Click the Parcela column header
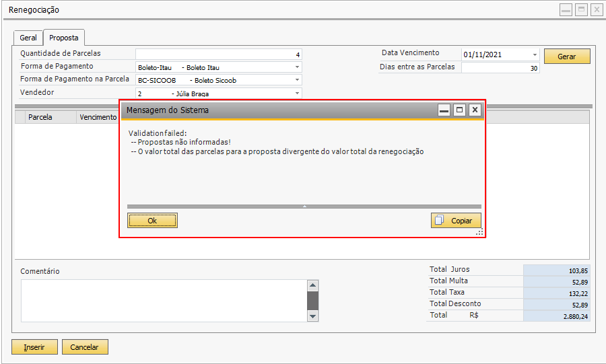 tap(51, 117)
